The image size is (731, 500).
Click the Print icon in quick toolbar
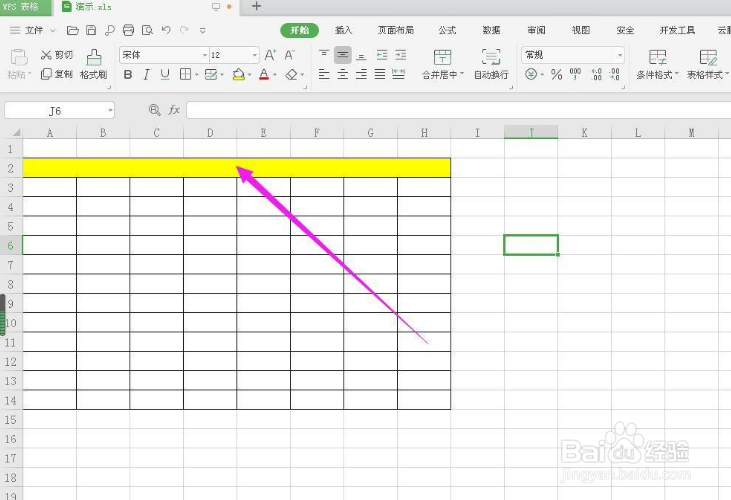[x=128, y=31]
